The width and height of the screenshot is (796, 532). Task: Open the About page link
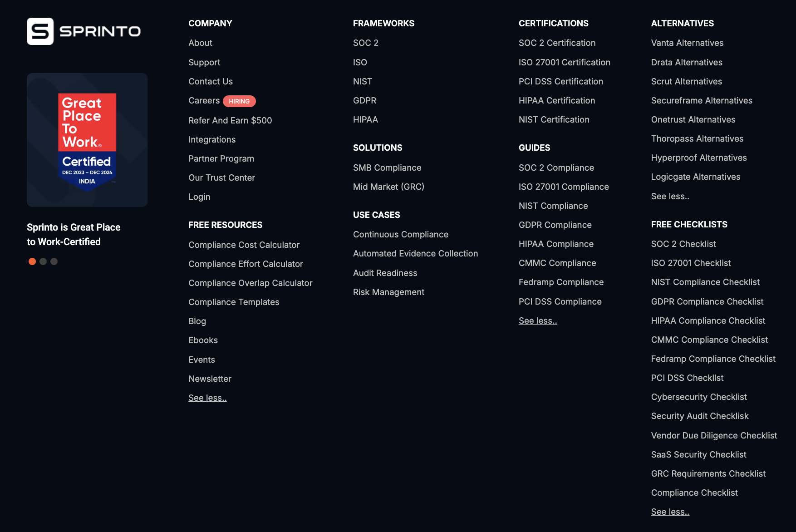[200, 43]
